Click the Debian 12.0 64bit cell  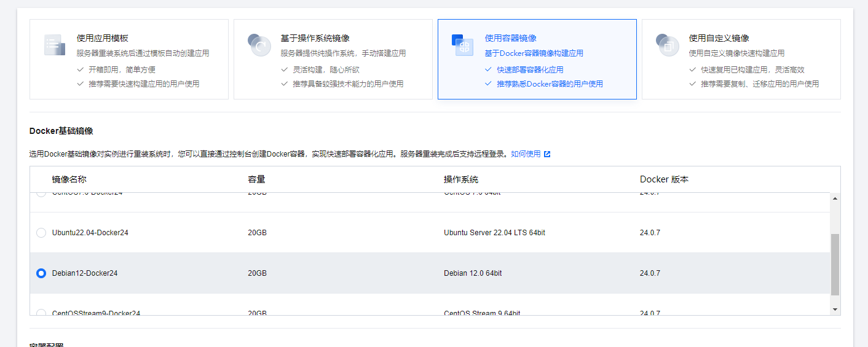pyautogui.click(x=473, y=273)
